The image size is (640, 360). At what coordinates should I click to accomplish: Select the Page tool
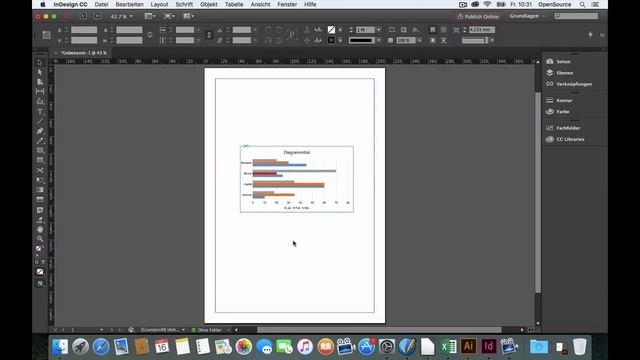click(40, 82)
